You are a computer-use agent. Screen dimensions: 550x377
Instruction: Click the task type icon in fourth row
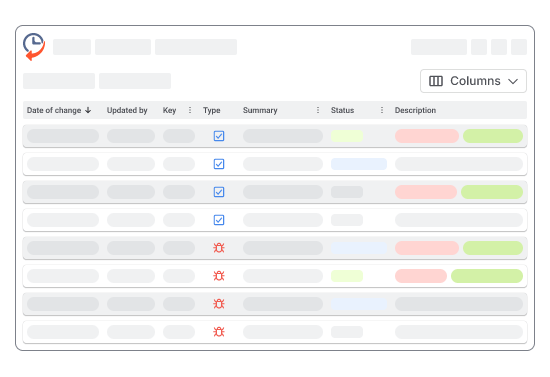coord(219,220)
